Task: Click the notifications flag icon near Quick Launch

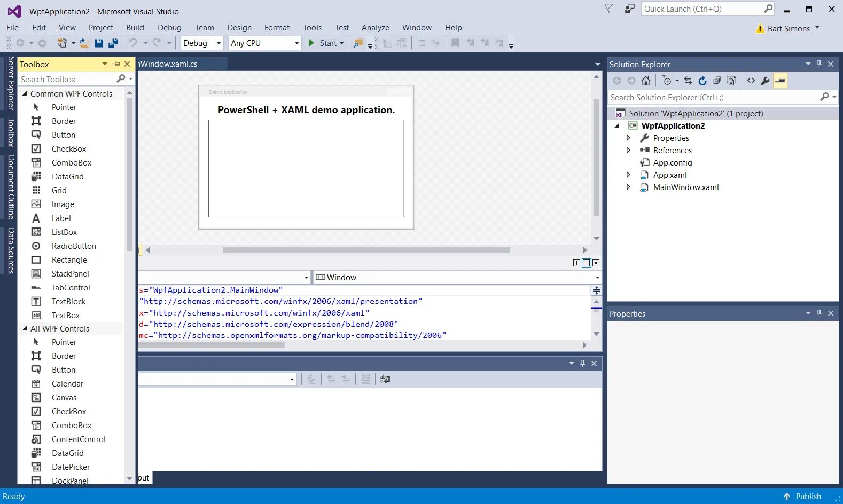Action: tap(609, 9)
